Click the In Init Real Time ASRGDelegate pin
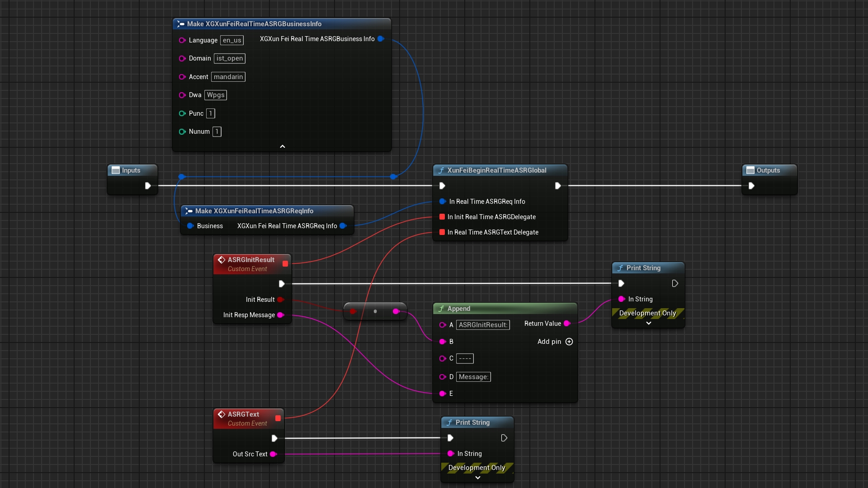 [442, 217]
